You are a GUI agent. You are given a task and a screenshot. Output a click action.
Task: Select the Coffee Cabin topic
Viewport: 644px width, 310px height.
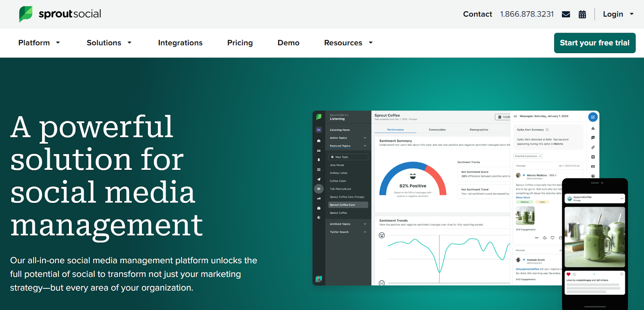(x=338, y=181)
